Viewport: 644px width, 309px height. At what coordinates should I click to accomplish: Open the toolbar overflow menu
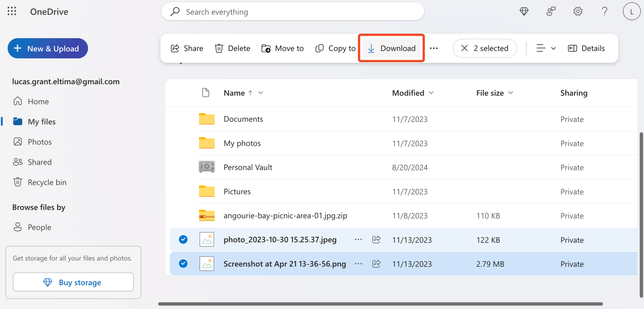[434, 48]
